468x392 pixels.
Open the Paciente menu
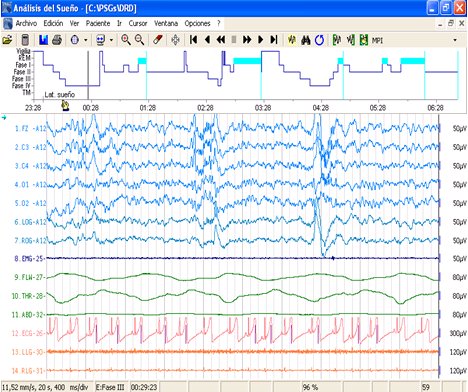[98, 23]
